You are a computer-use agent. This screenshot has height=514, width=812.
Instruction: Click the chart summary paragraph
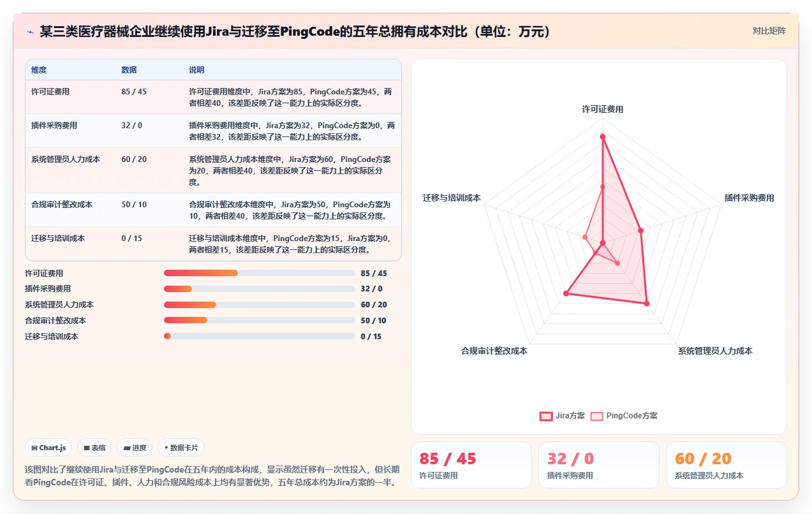[x=212, y=476]
